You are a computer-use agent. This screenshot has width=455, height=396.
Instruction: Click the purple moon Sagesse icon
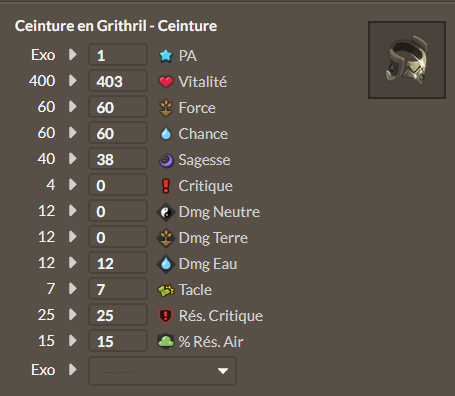tap(166, 160)
